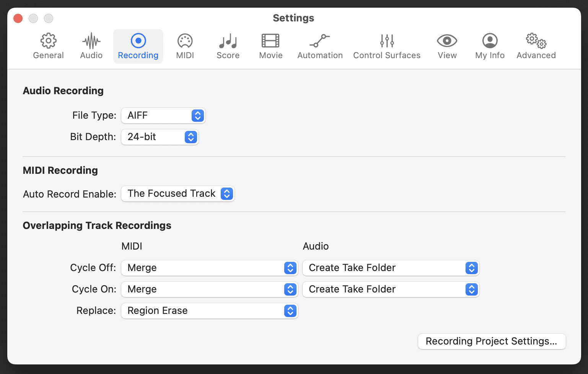The image size is (588, 374).
Task: Click the Movie settings icon
Action: (x=270, y=45)
